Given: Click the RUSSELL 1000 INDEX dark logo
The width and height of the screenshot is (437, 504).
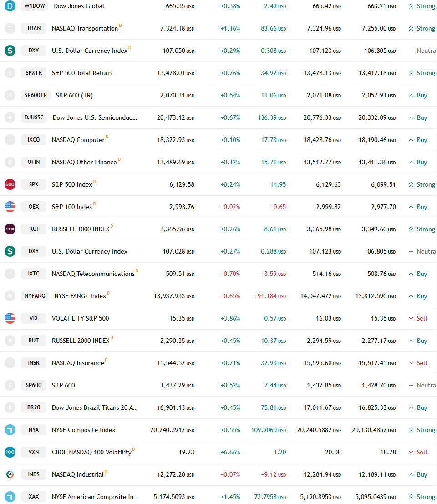Looking at the screenshot, I should (x=10, y=229).
